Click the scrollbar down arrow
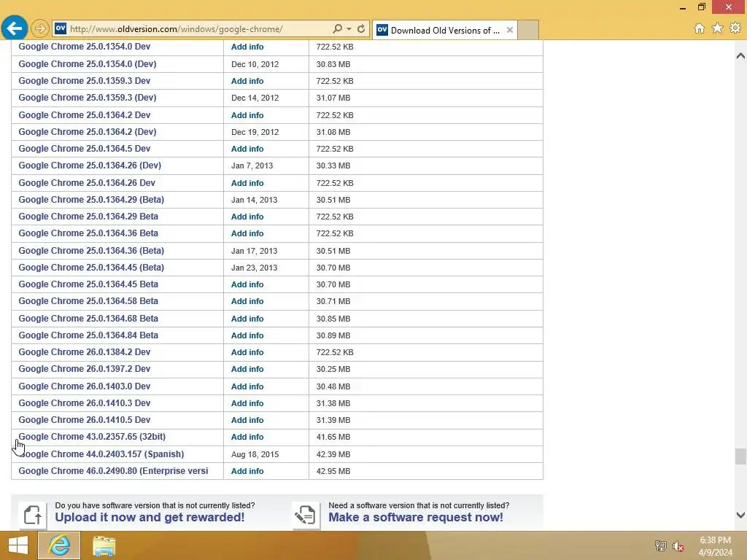 coord(740,515)
